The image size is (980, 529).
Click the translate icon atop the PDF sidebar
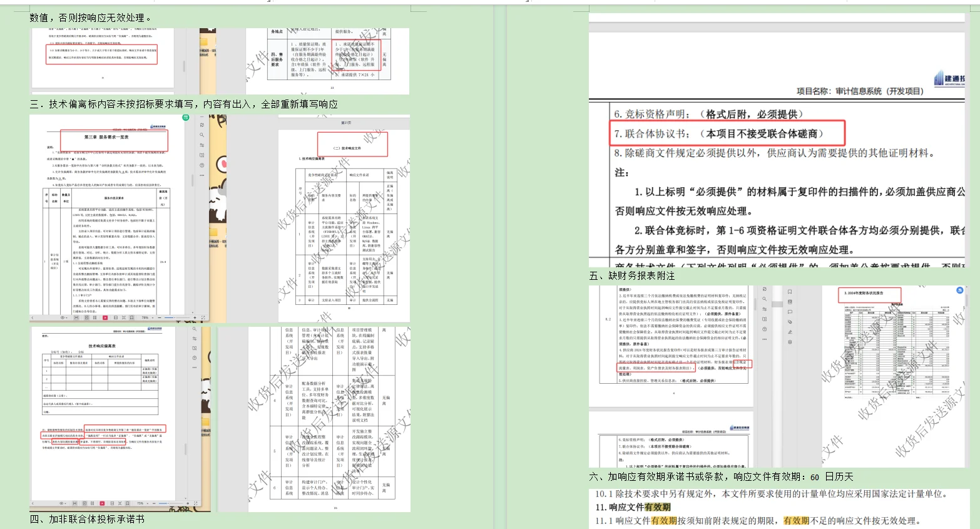[202, 124]
